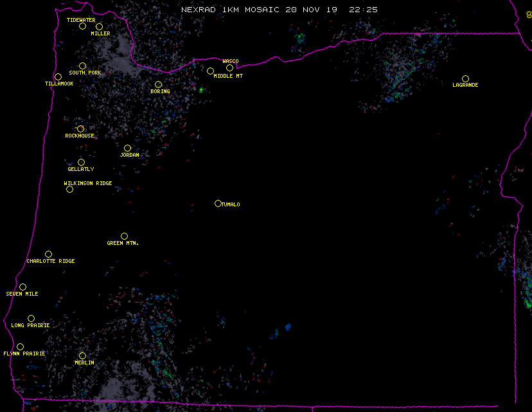Click the Tumalo station circle marker
The height and width of the screenshot is (412, 532).
[218, 204]
